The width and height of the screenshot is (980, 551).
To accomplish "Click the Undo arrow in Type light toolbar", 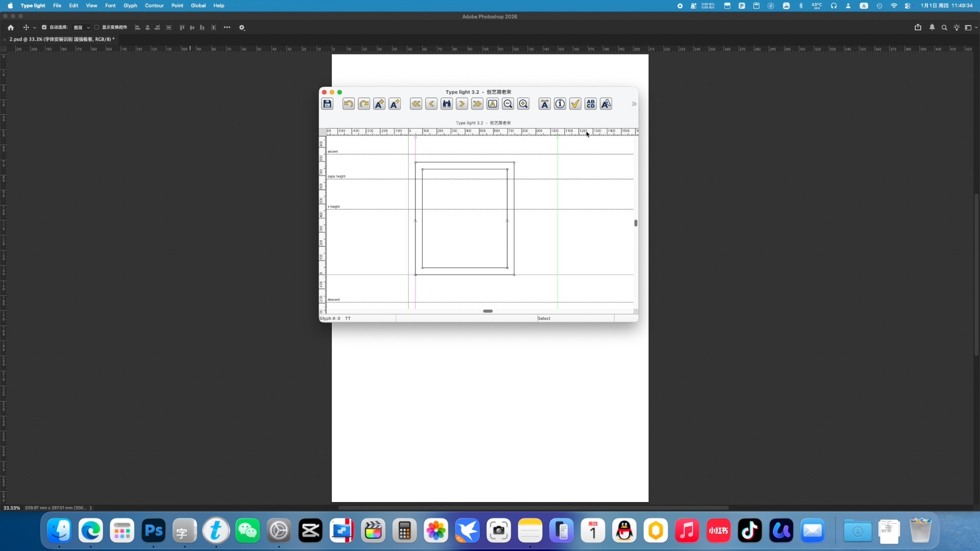I will pos(349,104).
